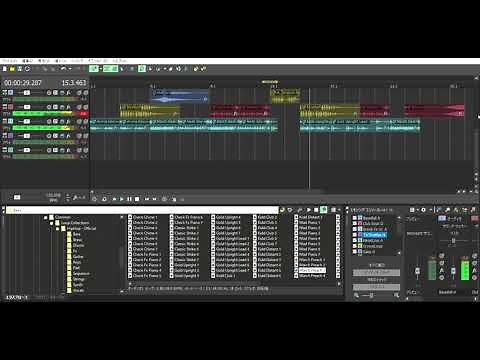The image size is (480, 360).
Task: Open the View menu in menu bar
Action: coord(44,61)
